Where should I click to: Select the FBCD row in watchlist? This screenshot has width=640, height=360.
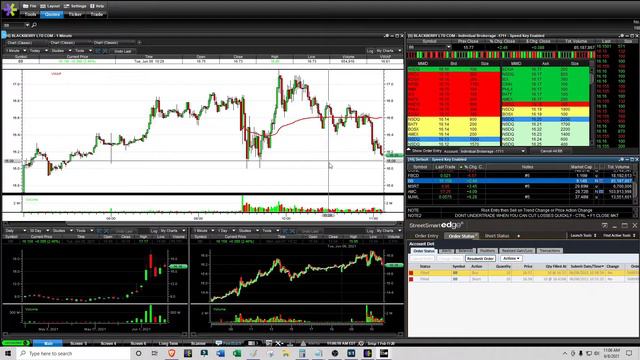pyautogui.click(x=520, y=176)
